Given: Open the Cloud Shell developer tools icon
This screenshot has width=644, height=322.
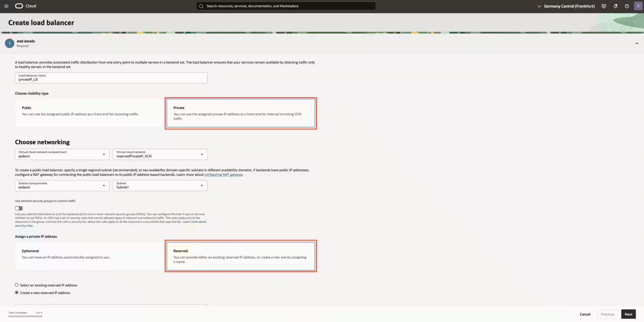Looking at the screenshot, I should click(604, 6).
